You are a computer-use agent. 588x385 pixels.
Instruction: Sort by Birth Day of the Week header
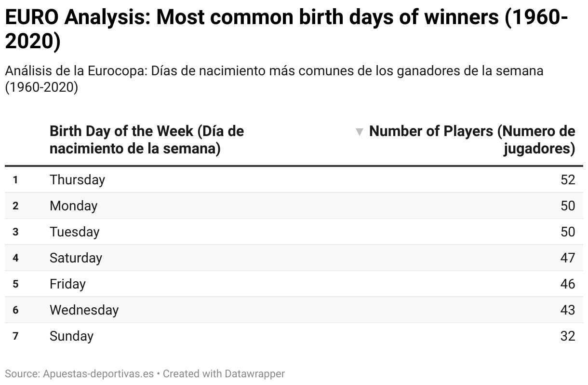pyautogui.click(x=147, y=140)
